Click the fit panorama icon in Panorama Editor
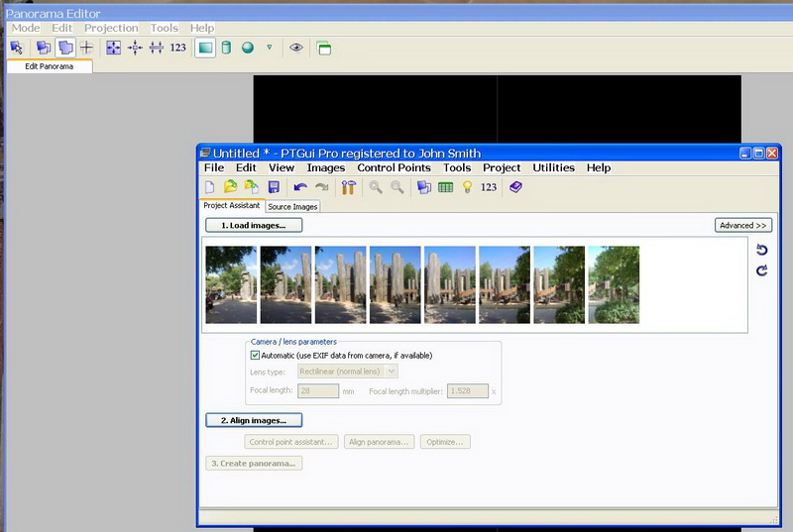The image size is (793, 532). [114, 48]
